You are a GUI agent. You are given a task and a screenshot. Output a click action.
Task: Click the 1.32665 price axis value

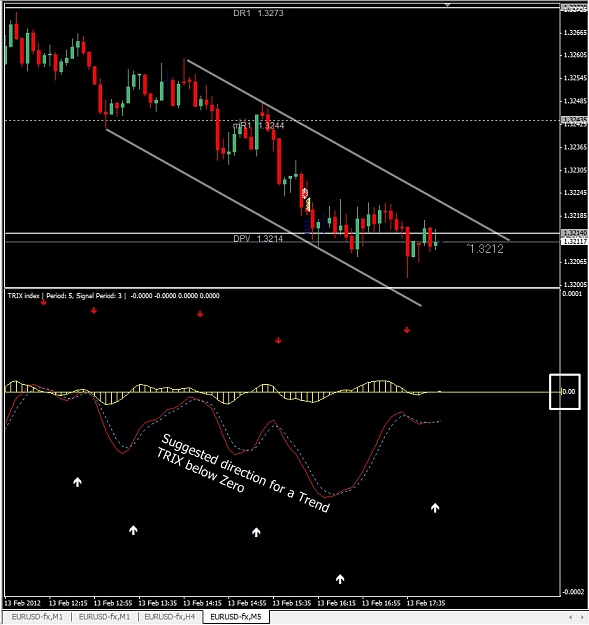575,33
